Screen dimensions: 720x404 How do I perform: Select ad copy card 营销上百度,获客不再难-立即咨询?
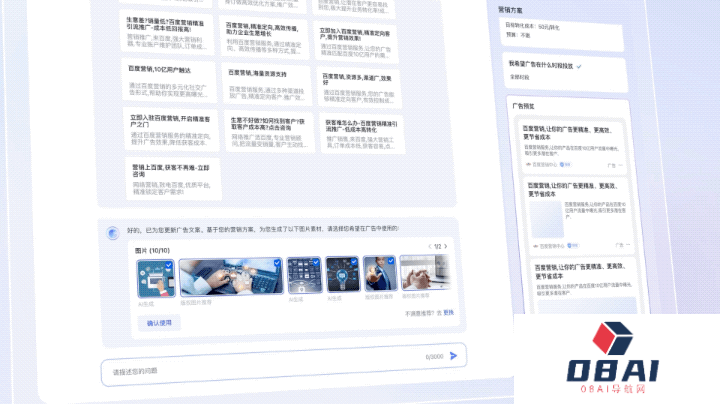(173, 179)
